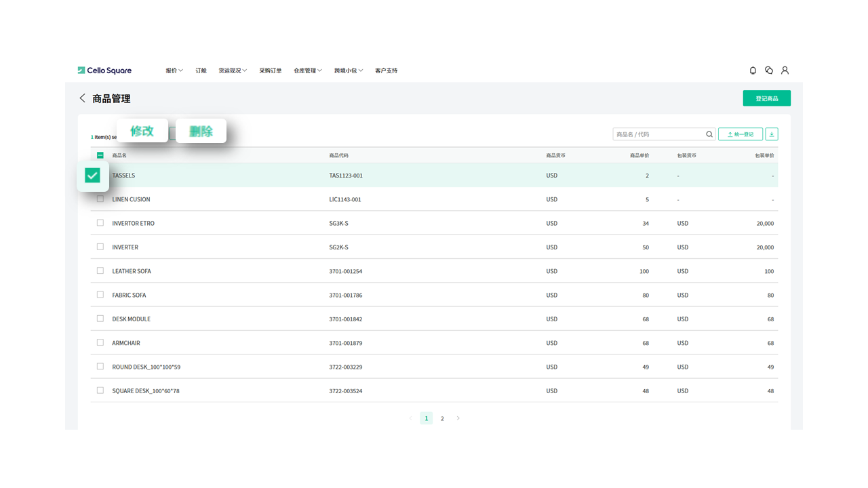Check the ARMCHAIR row checkbox
This screenshot has width=868, height=488.
[100, 343]
